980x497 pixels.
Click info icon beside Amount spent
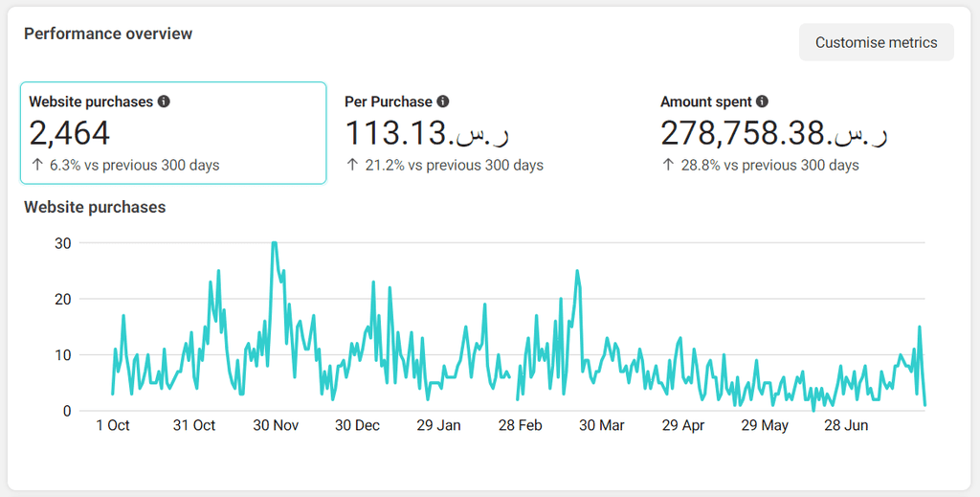(x=762, y=102)
